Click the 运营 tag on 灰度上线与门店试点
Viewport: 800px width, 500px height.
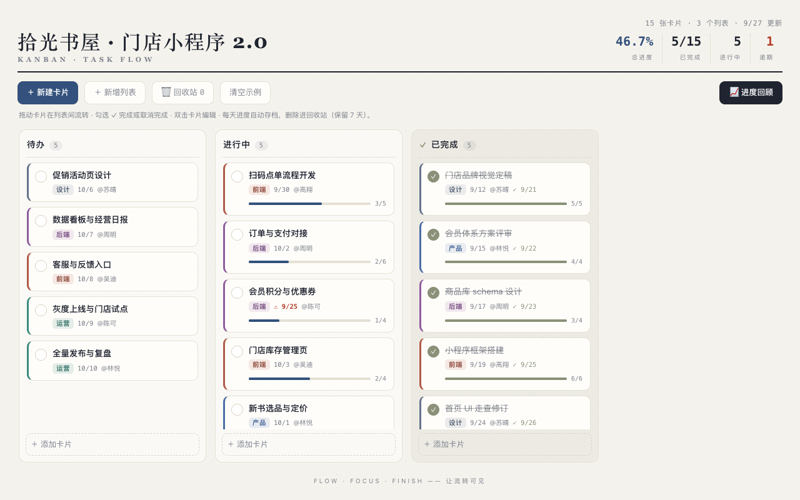63,323
